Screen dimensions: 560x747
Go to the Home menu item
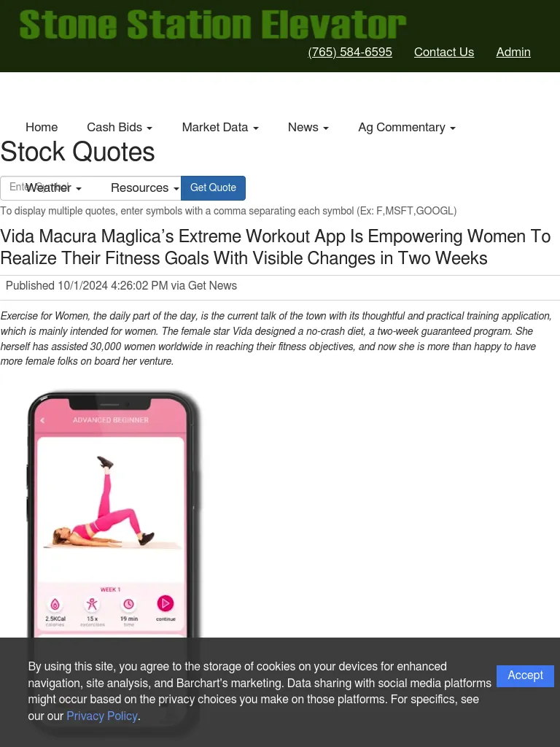[x=42, y=127]
